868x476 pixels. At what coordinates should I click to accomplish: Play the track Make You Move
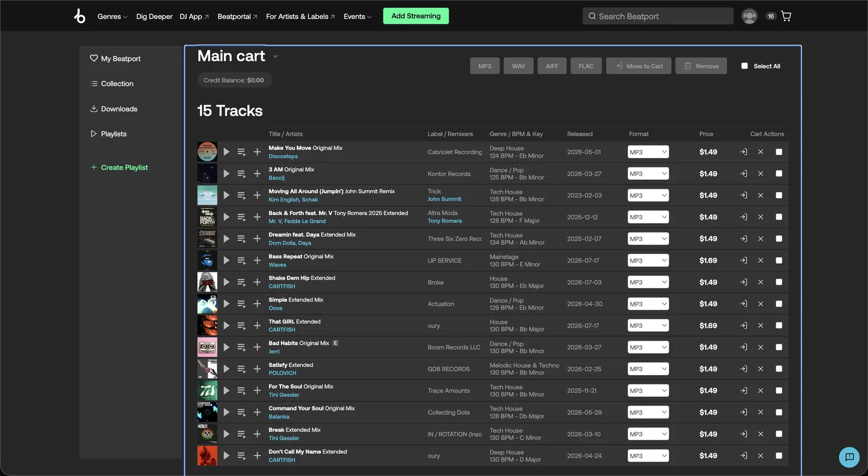(x=226, y=152)
